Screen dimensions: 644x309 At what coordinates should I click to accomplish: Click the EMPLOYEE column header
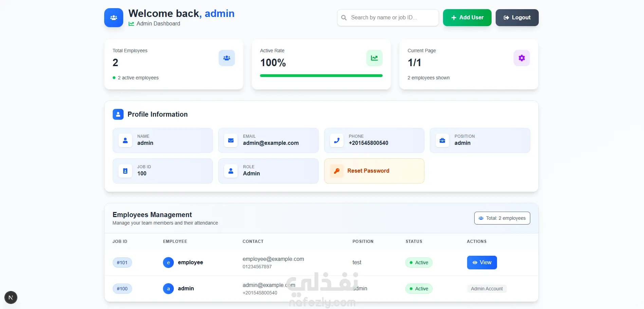click(x=175, y=242)
